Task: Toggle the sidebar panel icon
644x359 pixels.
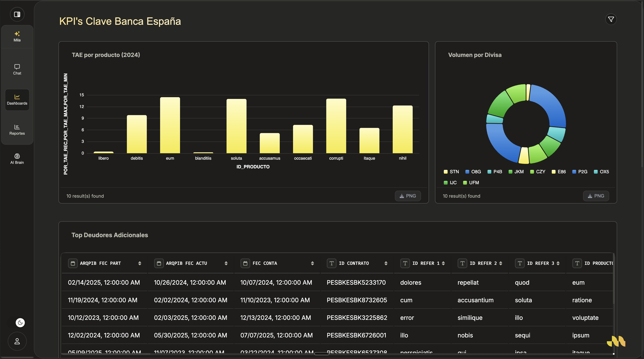Action: tap(17, 14)
